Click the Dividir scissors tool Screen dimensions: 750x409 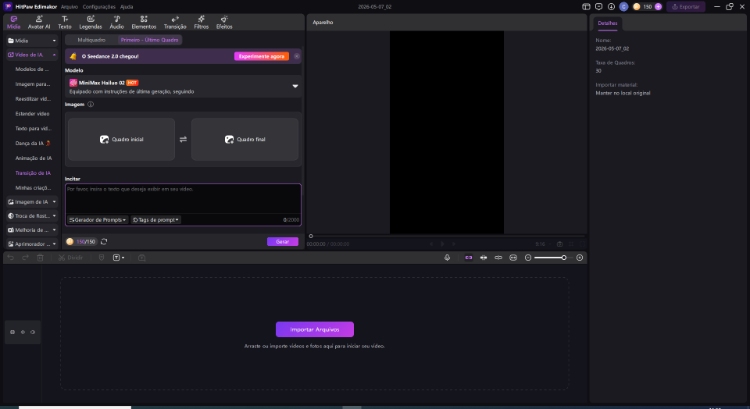coord(70,258)
